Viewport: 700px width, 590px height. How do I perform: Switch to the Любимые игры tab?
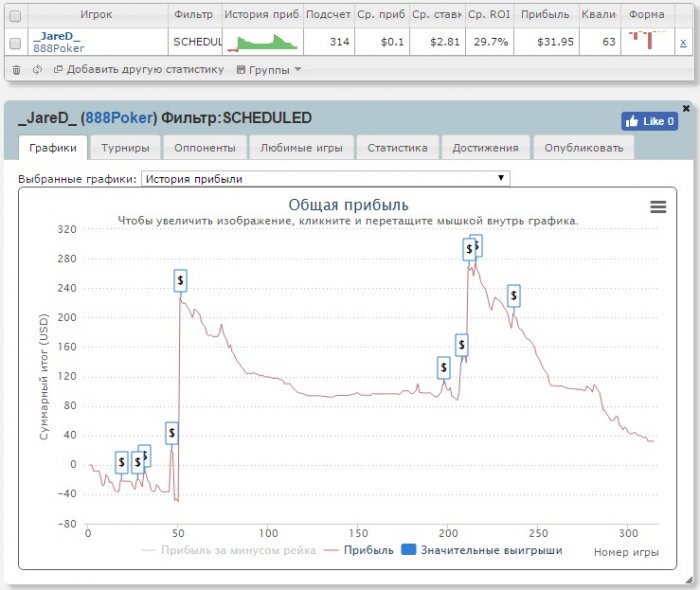tap(301, 148)
